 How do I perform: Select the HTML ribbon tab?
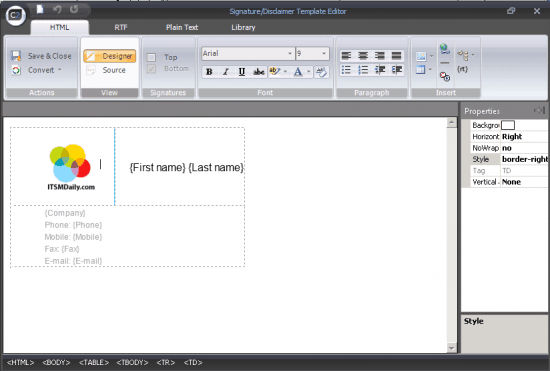tap(59, 27)
